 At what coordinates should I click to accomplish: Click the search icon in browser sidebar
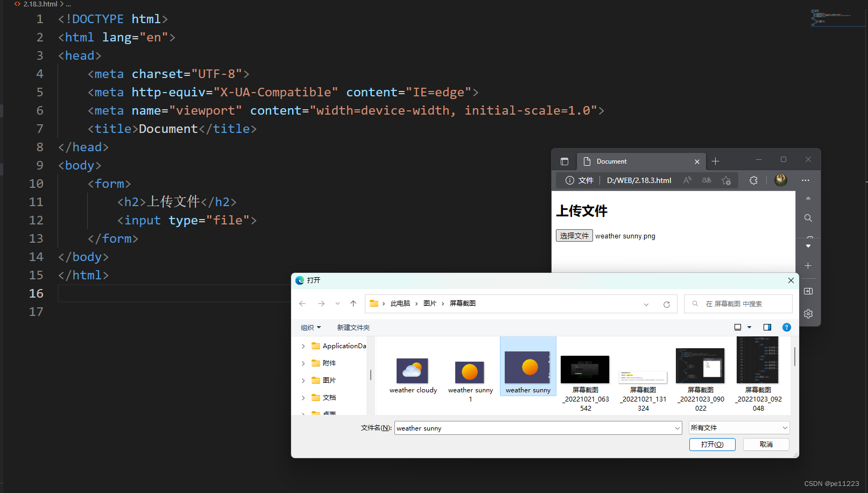[x=808, y=218]
